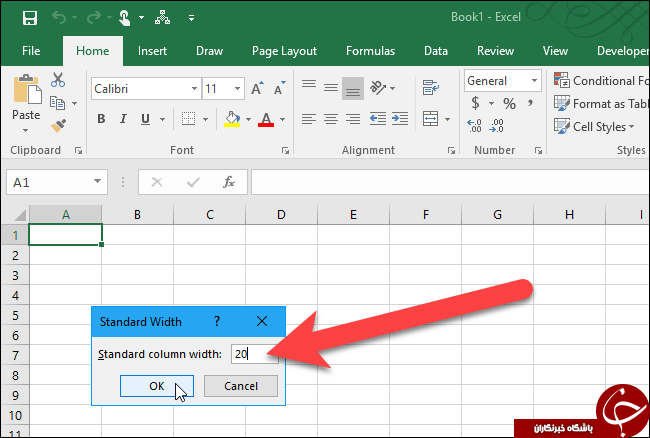Open Conditional Formatting menu
Image resolution: width=650 pixels, height=438 pixels.
pyautogui.click(x=601, y=80)
